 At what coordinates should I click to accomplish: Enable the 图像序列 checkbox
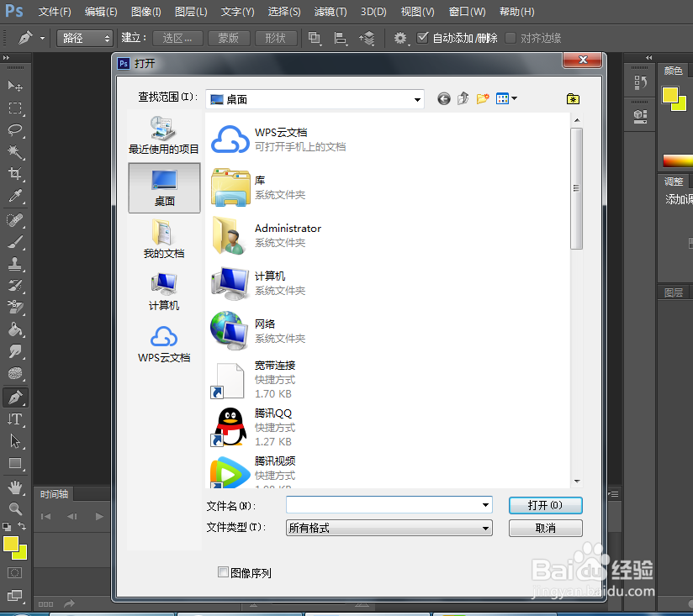[223, 572]
